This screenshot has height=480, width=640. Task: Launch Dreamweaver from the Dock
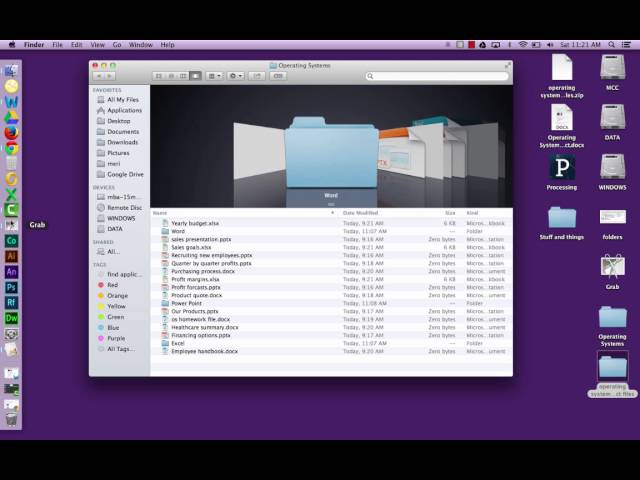pos(11,318)
